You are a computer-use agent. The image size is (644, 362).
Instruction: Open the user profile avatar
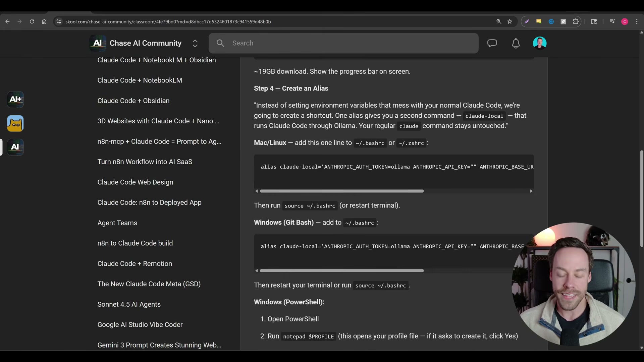point(539,43)
